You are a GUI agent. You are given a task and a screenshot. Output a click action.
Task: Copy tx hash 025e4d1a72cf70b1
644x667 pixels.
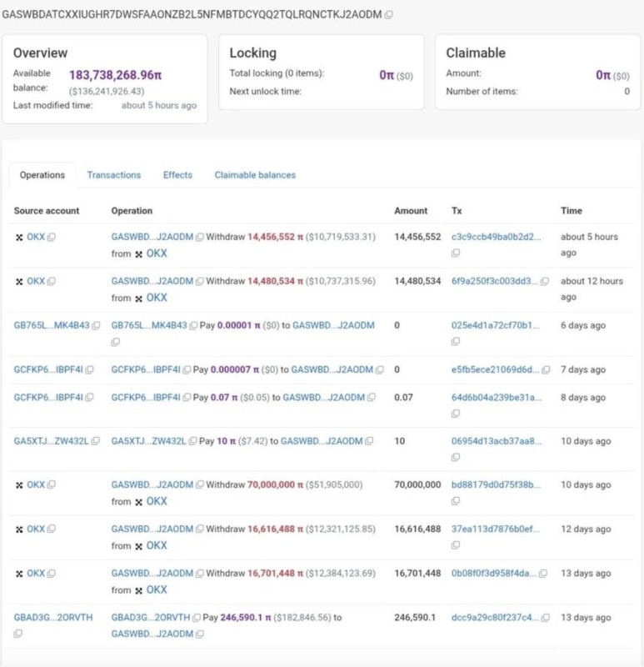pyautogui.click(x=456, y=342)
